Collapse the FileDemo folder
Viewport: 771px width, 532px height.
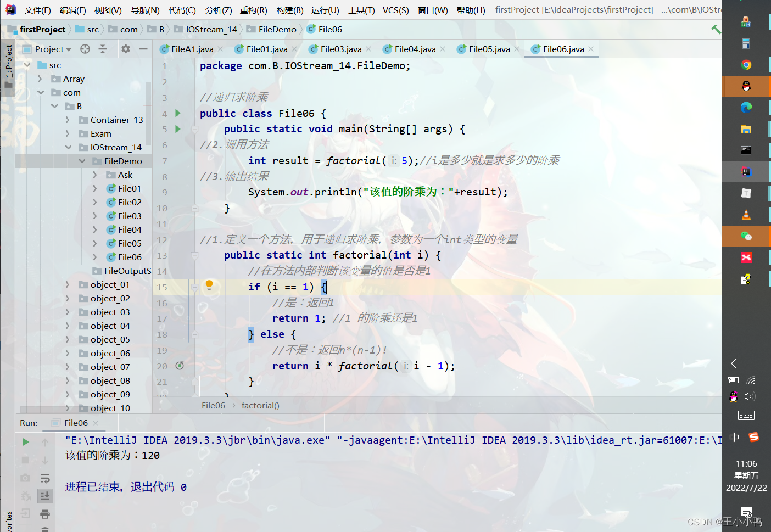point(81,161)
